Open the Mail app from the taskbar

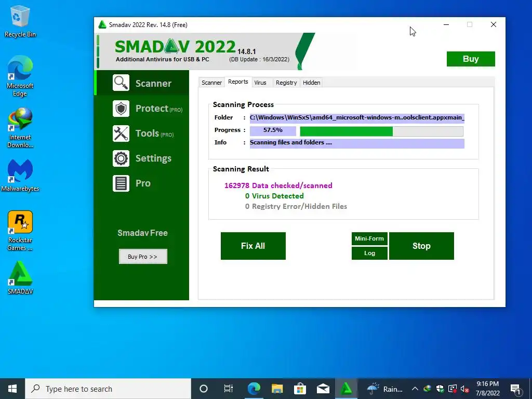(323, 389)
